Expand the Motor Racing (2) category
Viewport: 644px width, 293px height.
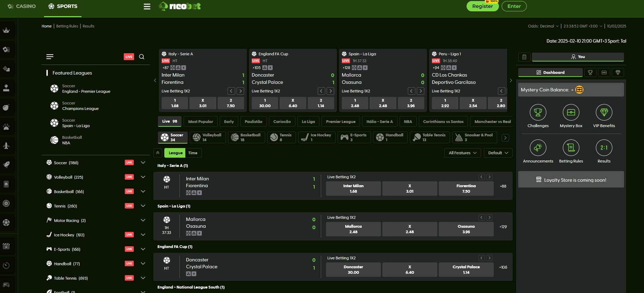click(x=143, y=220)
